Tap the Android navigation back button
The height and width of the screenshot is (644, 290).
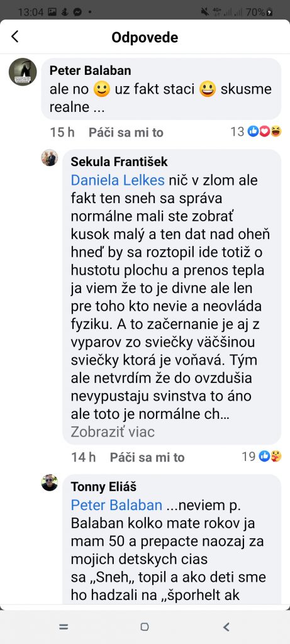[226, 627]
